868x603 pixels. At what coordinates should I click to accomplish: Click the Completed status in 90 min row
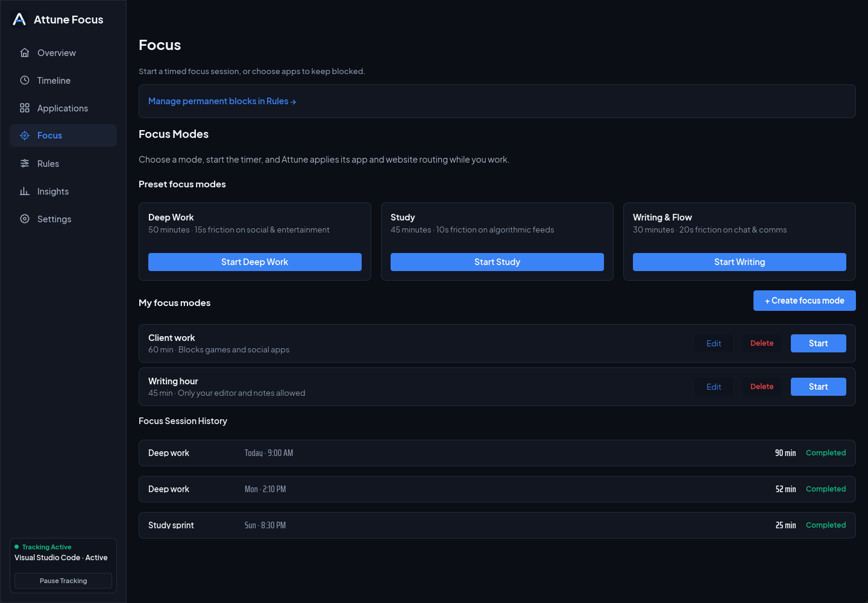pos(826,453)
